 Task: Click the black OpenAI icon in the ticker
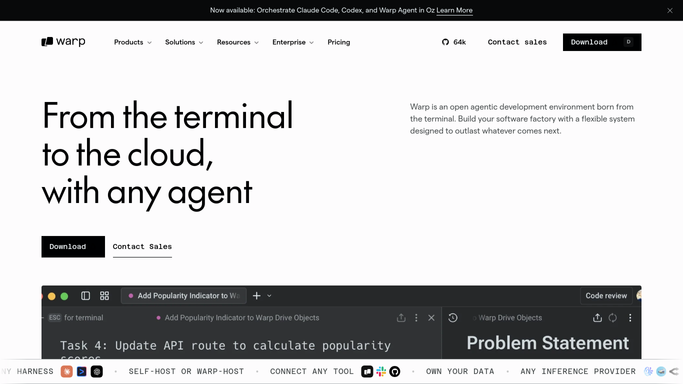tap(97, 371)
